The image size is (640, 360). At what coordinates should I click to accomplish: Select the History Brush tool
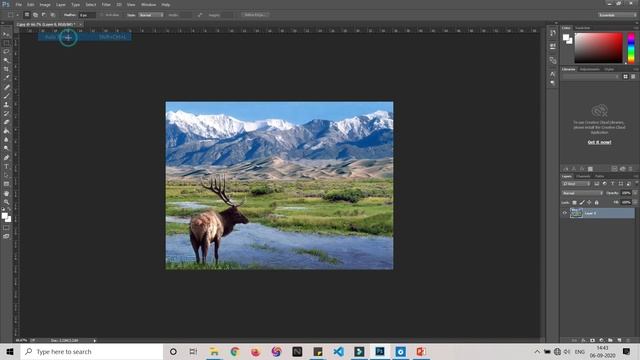tap(6, 113)
